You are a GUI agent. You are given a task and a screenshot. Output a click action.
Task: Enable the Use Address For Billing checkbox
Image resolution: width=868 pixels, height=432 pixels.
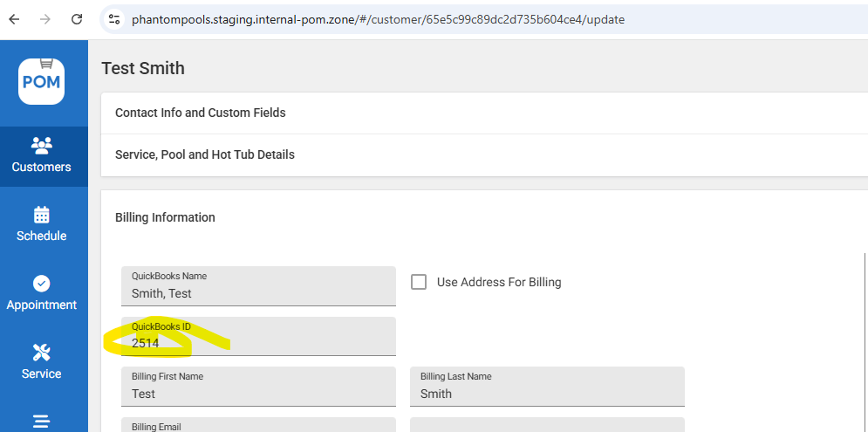point(419,282)
